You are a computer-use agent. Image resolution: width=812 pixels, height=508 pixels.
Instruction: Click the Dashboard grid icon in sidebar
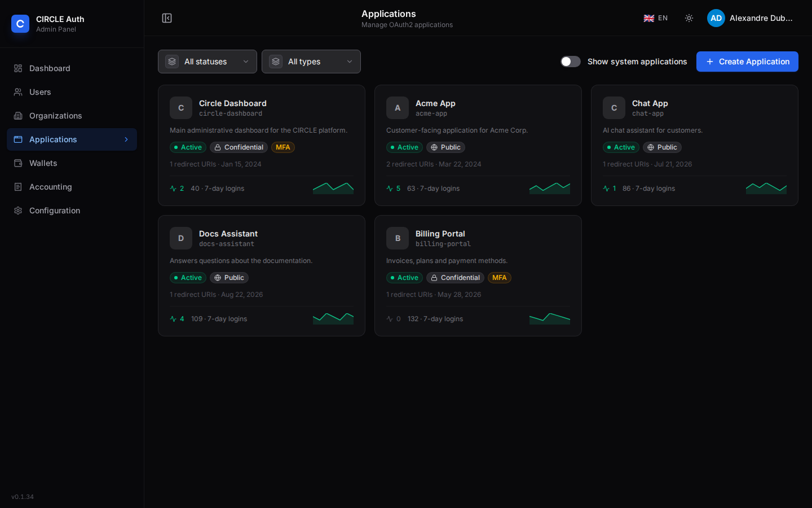coord(18,68)
